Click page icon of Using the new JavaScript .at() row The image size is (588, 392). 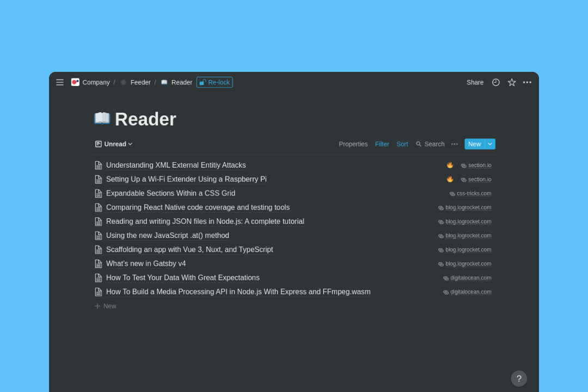point(98,236)
